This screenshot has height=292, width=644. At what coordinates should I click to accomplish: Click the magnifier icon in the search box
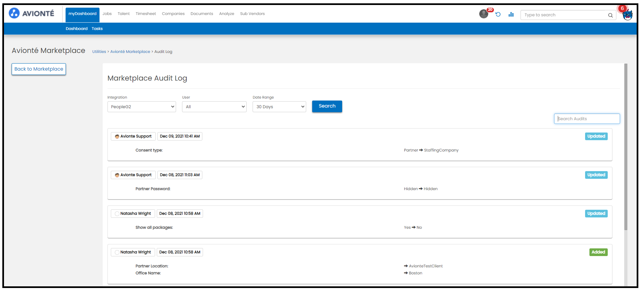(x=610, y=15)
